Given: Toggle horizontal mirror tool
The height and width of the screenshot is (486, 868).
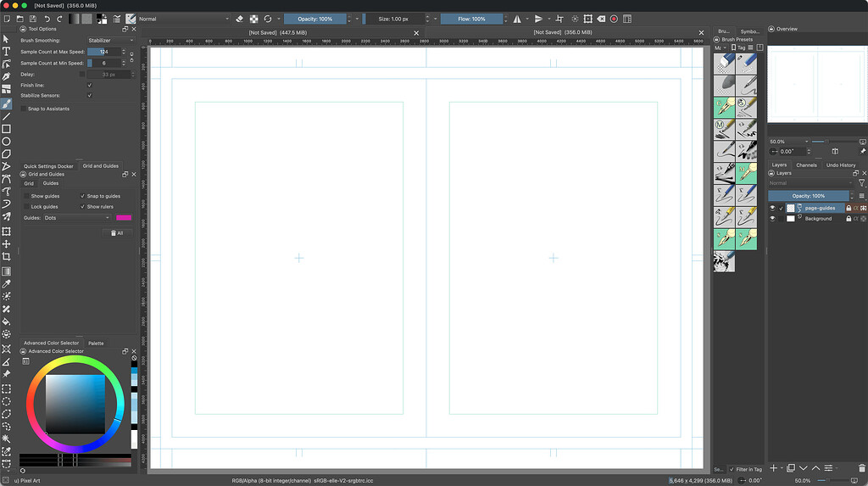Looking at the screenshot, I should tap(517, 19).
